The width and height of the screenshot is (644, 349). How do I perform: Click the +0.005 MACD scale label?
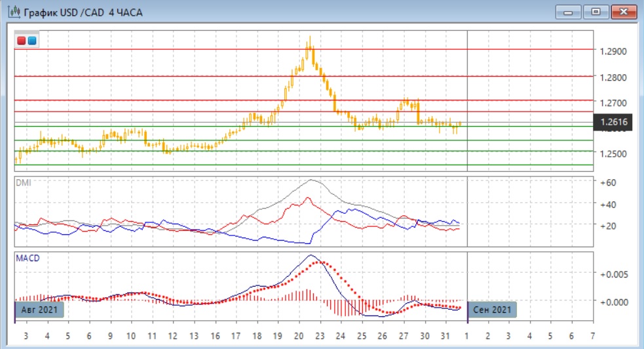613,274
